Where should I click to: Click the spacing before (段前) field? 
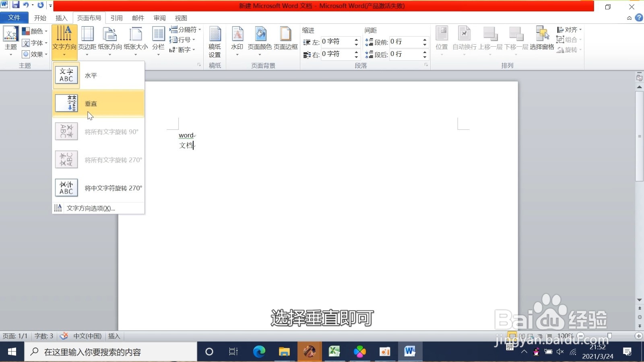[x=405, y=42]
